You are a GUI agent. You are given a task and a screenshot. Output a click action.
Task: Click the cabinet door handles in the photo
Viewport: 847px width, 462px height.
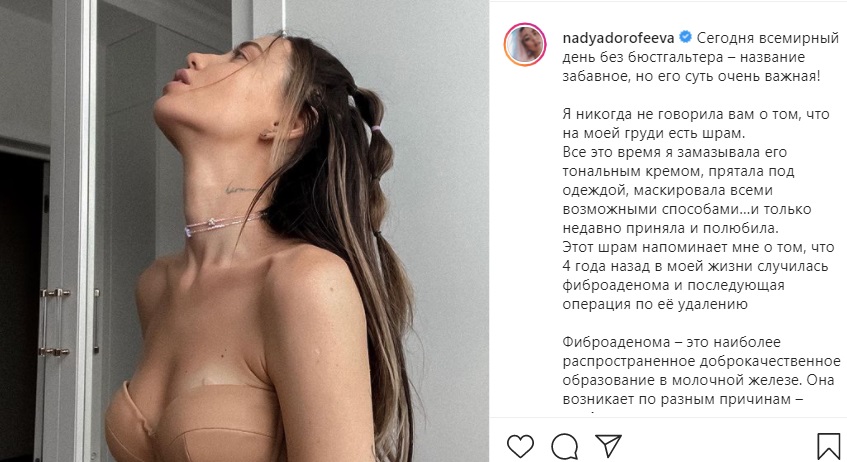tap(55, 322)
